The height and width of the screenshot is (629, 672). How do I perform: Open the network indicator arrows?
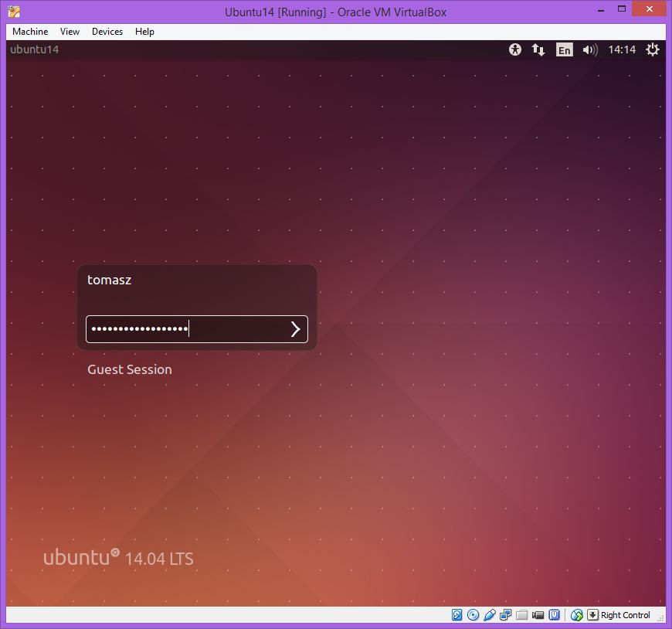[538, 49]
